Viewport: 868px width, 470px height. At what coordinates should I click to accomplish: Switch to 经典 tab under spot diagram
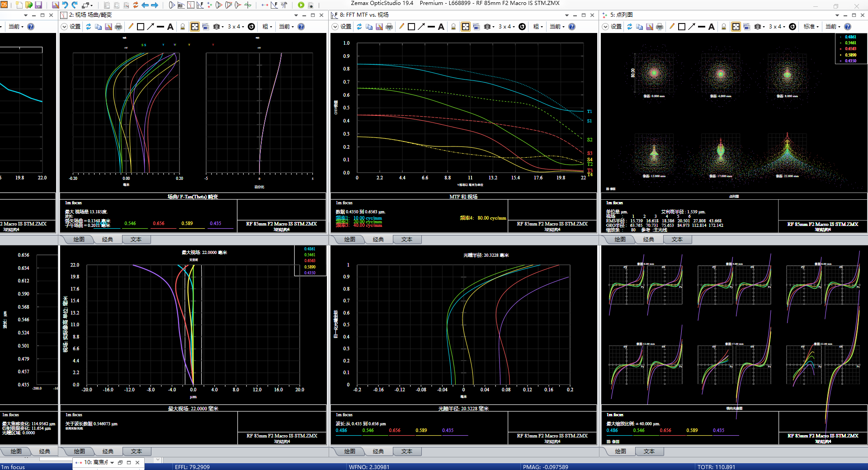tap(649, 240)
